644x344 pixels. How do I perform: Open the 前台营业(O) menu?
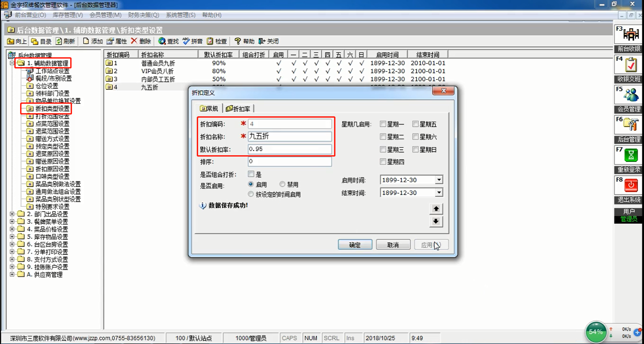click(x=30, y=15)
